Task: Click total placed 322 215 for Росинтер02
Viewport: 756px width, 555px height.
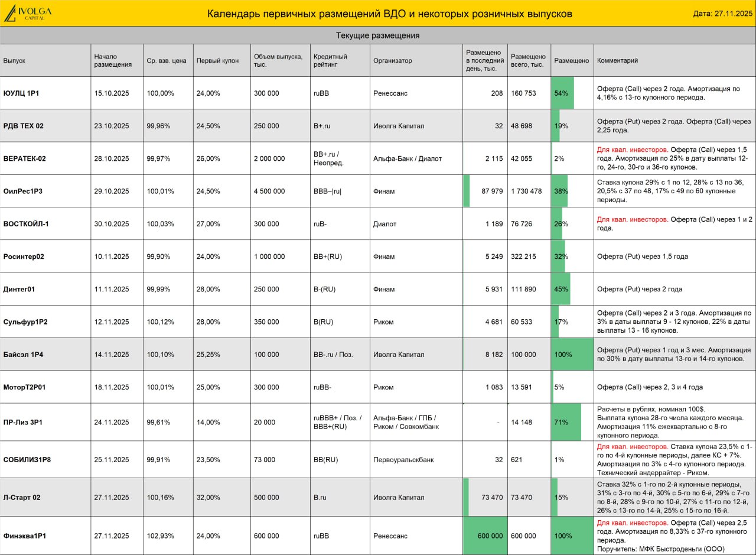Action: [524, 257]
